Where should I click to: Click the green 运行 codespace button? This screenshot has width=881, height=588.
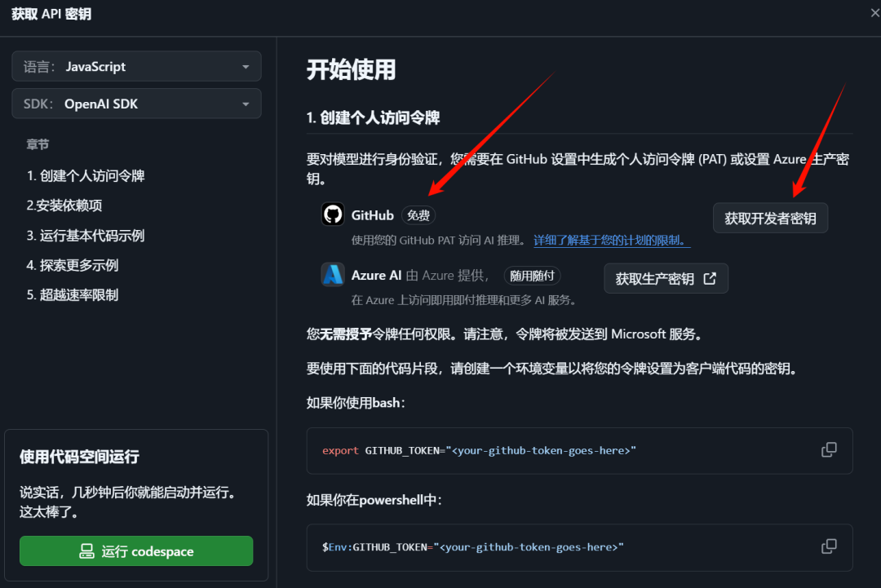tap(136, 551)
